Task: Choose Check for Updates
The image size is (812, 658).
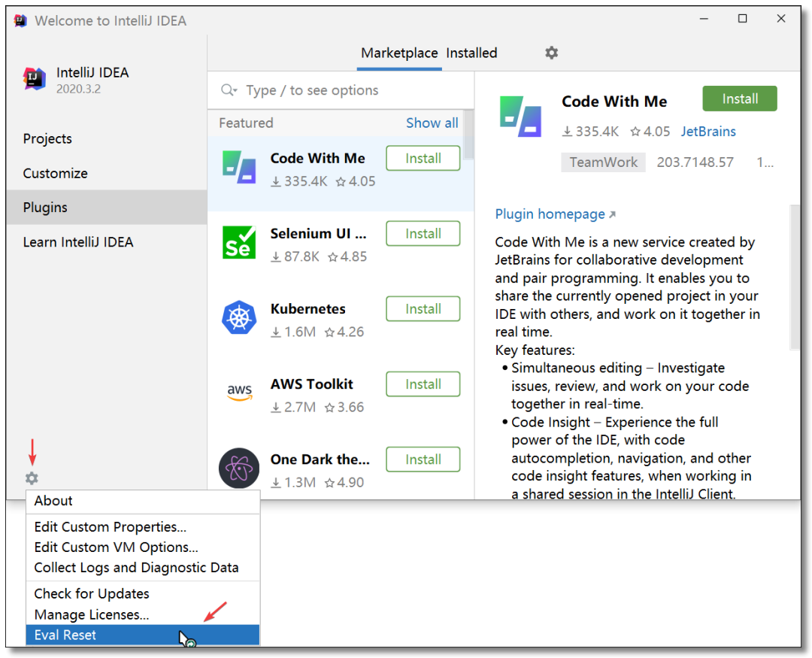Action: [143, 594]
